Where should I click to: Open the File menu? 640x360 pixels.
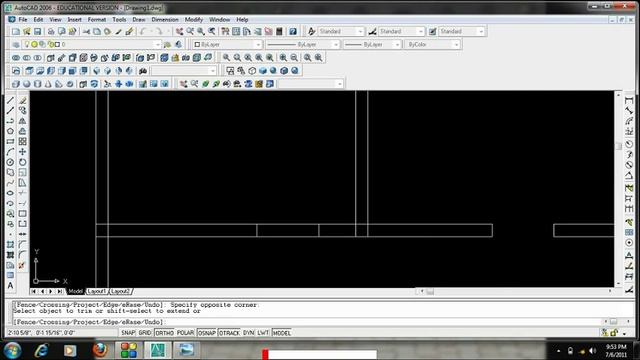pos(23,20)
